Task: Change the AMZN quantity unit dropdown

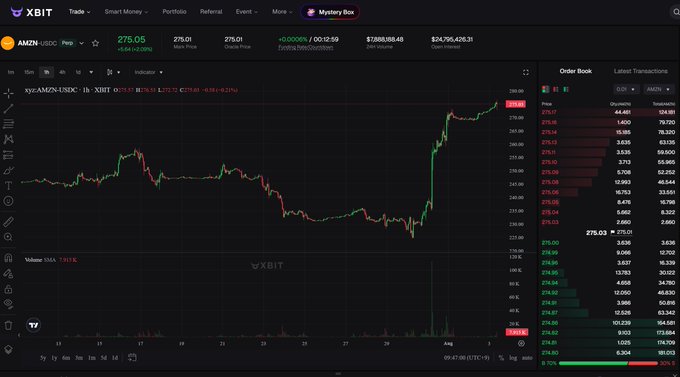Action: (x=658, y=89)
